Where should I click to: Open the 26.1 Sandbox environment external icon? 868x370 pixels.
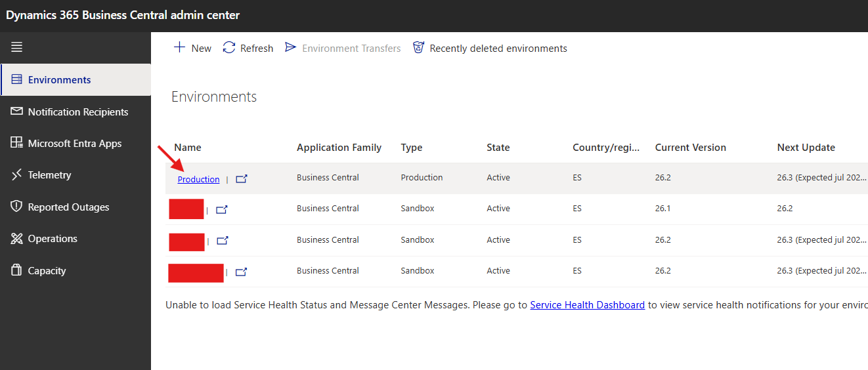point(222,210)
